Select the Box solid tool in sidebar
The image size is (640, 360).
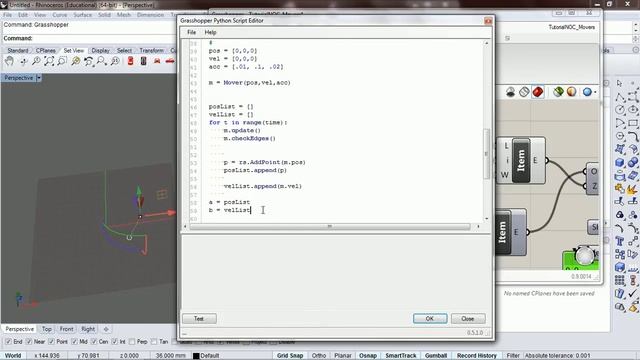coord(620,162)
